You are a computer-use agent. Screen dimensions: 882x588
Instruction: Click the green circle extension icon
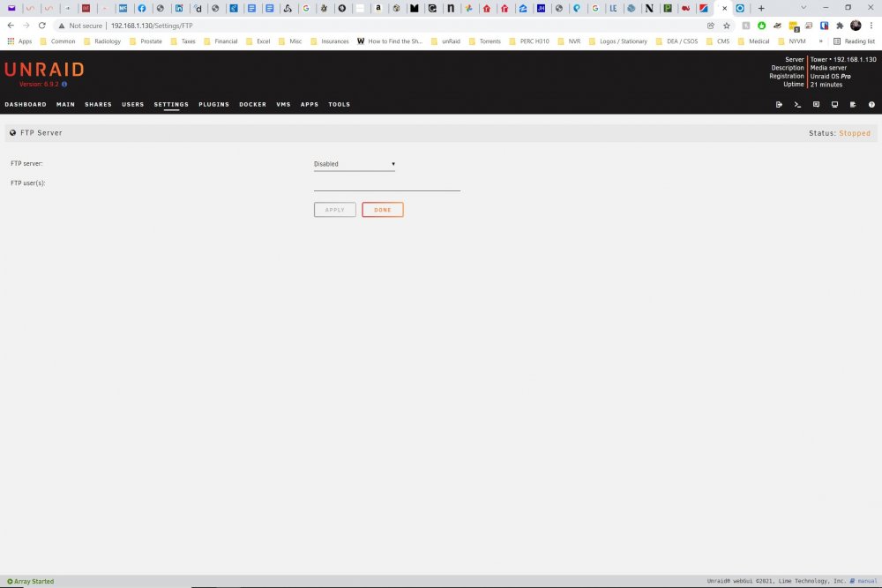762,26
